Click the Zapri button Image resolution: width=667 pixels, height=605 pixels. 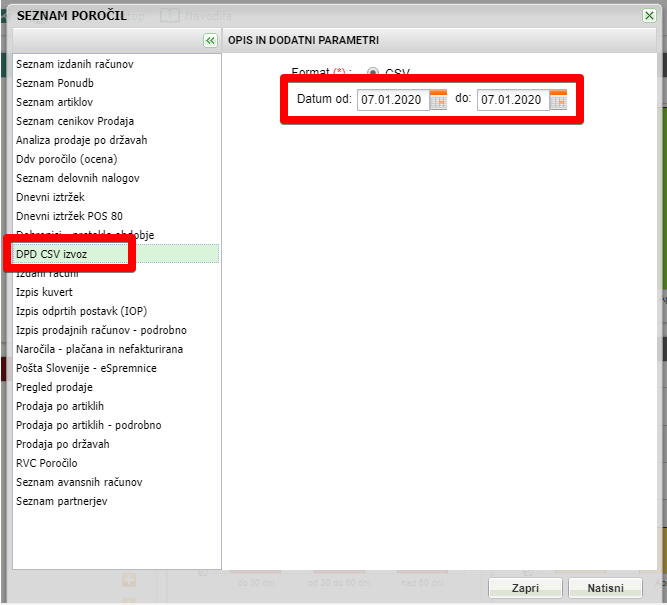[525, 588]
